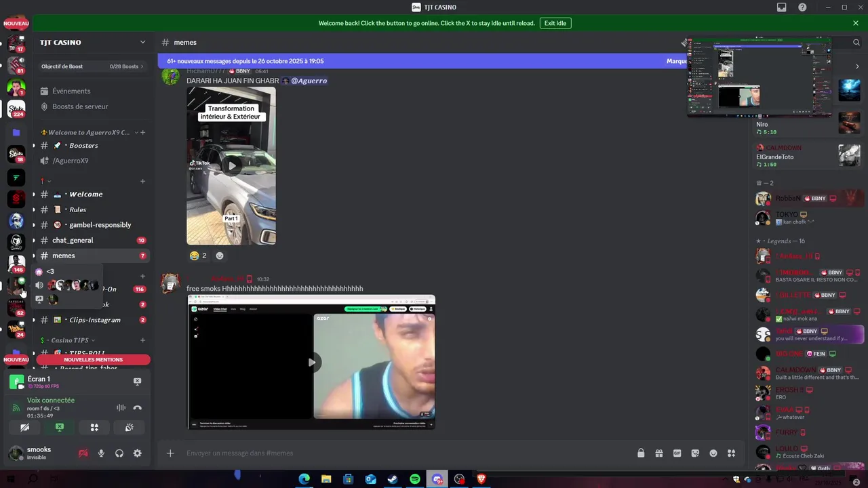Open the soundboard button
Screen dimensions: 868x488
tap(129, 428)
